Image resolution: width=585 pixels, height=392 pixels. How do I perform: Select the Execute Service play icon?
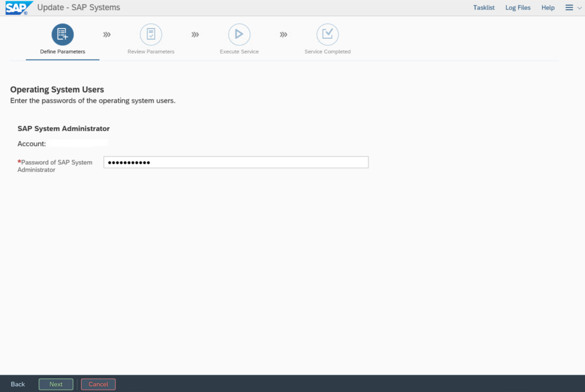point(239,34)
